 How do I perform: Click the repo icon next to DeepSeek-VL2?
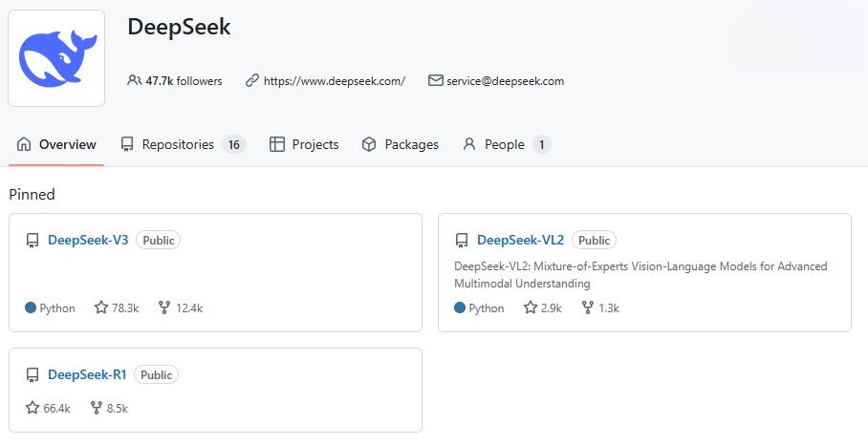(x=462, y=241)
